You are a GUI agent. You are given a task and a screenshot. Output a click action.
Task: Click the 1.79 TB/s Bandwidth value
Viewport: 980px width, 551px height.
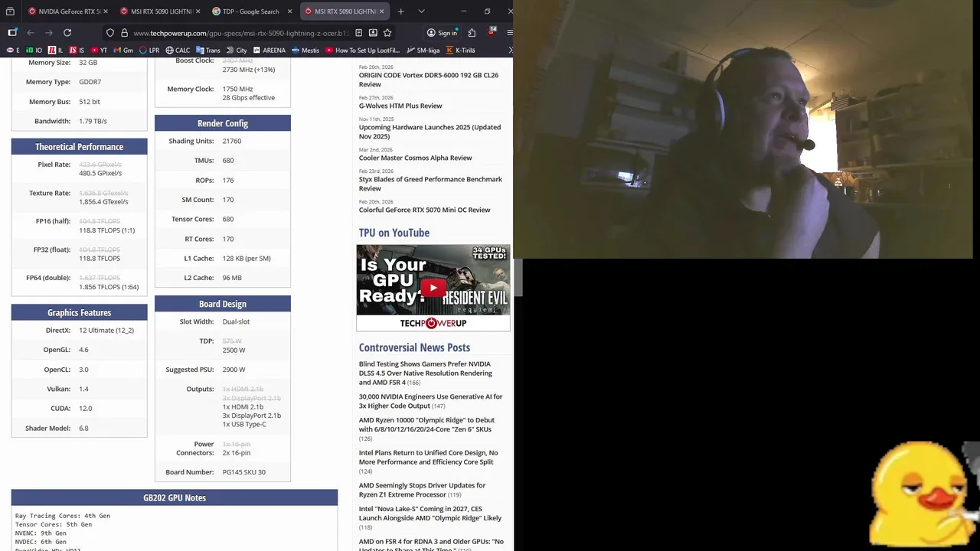coord(93,121)
